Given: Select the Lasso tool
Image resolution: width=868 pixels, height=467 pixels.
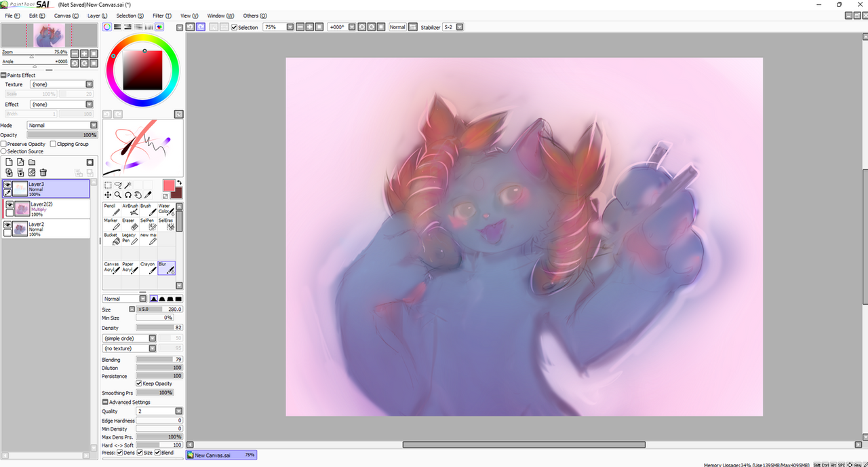Looking at the screenshot, I should click(x=118, y=185).
